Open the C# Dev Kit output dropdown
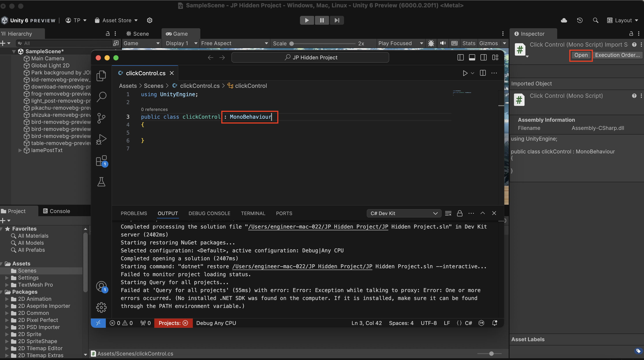This screenshot has height=360, width=644. (404, 213)
